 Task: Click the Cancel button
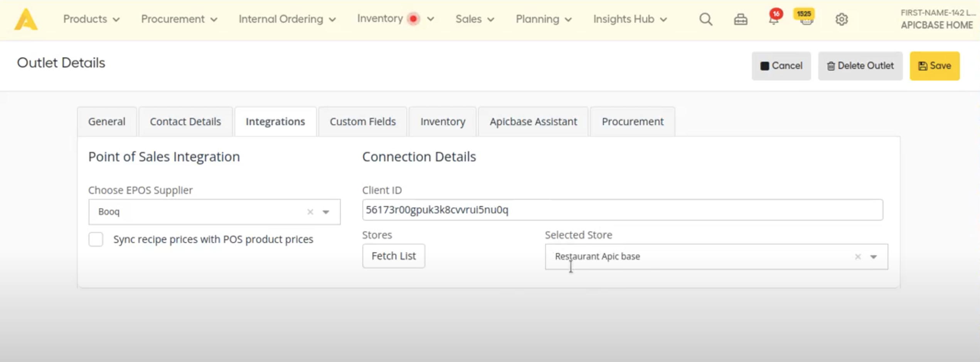pyautogui.click(x=781, y=66)
